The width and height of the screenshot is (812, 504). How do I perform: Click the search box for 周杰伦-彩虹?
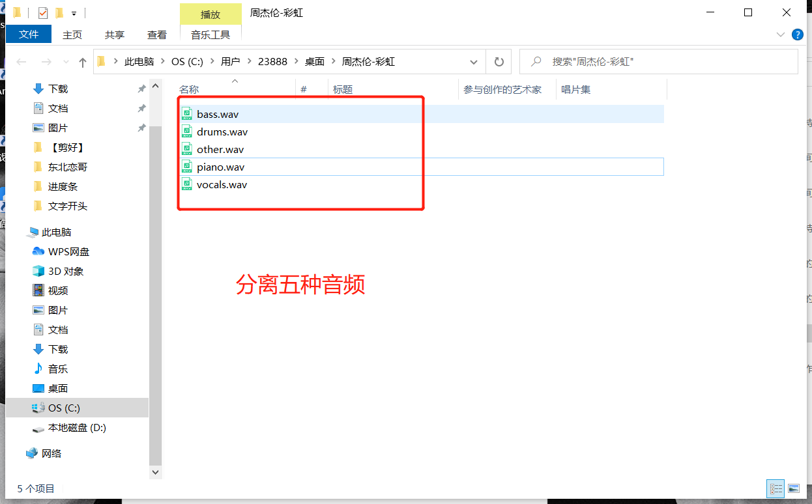[658, 62]
